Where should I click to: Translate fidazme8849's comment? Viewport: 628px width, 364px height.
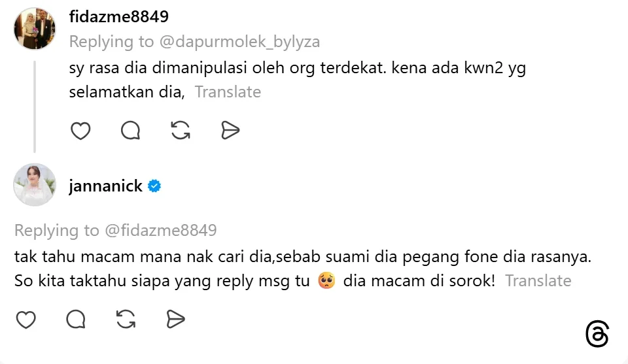[228, 92]
